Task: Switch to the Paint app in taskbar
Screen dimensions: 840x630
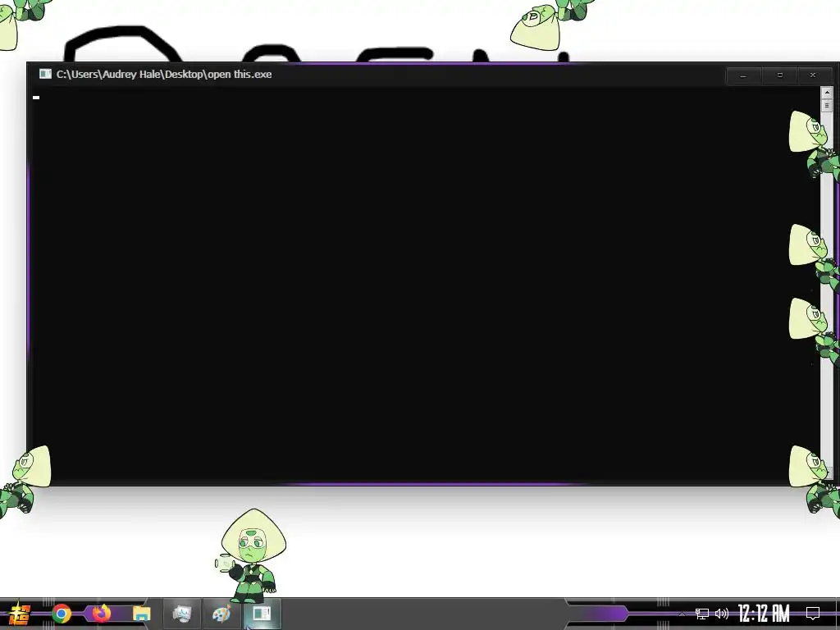Action: pyautogui.click(x=221, y=614)
